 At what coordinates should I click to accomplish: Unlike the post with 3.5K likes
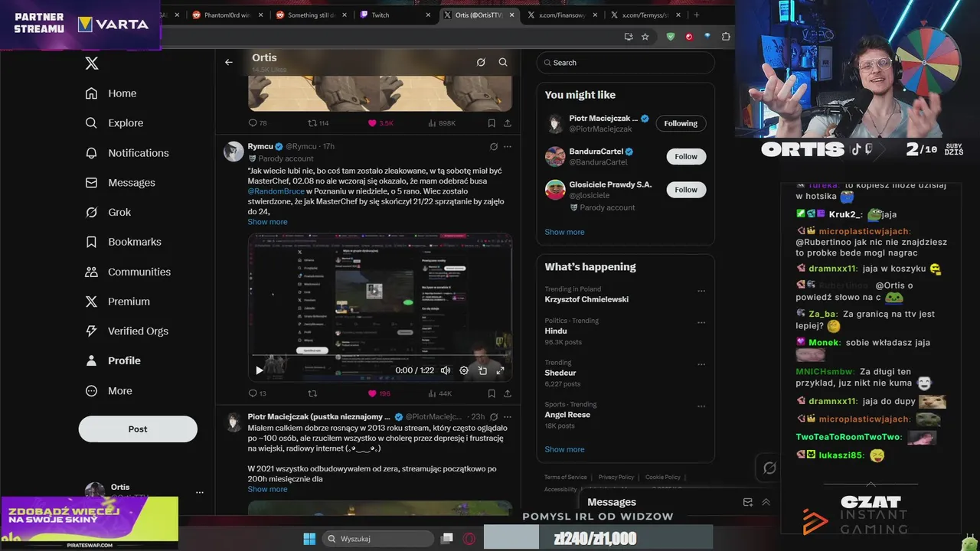(381, 123)
